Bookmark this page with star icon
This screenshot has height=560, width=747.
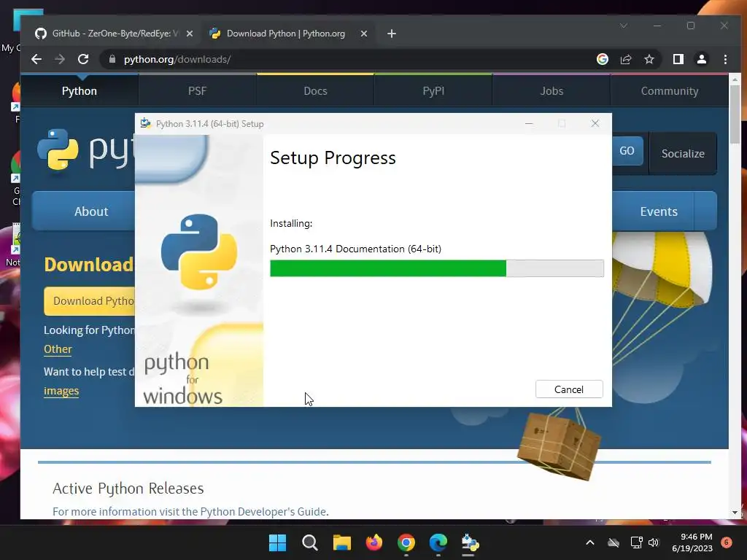pos(649,59)
